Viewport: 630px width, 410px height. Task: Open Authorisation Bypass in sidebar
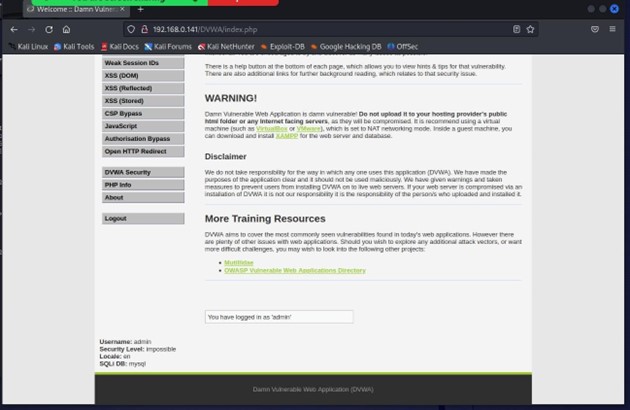[143, 139]
